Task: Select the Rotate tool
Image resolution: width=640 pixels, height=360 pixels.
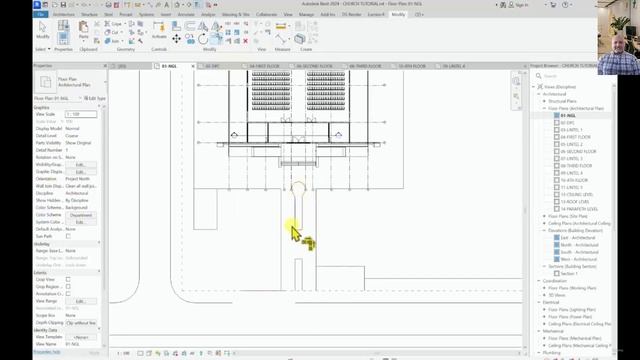Action: 203,39
